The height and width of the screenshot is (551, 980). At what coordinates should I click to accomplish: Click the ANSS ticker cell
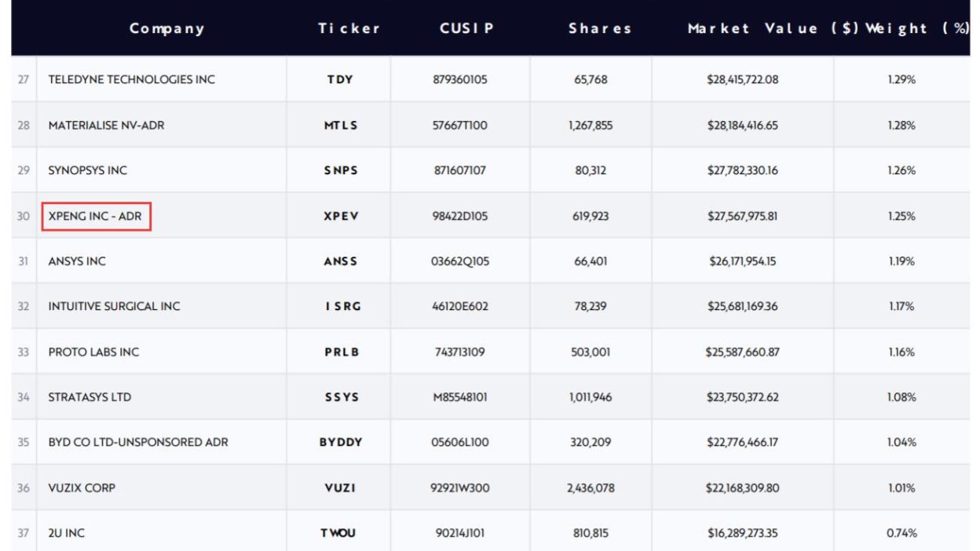click(x=340, y=261)
